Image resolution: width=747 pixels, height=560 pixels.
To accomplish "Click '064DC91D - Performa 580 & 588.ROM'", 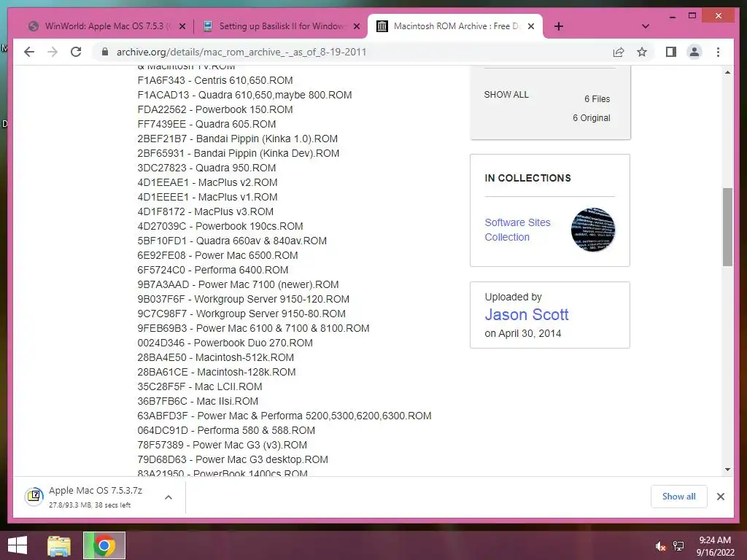I will point(226,430).
